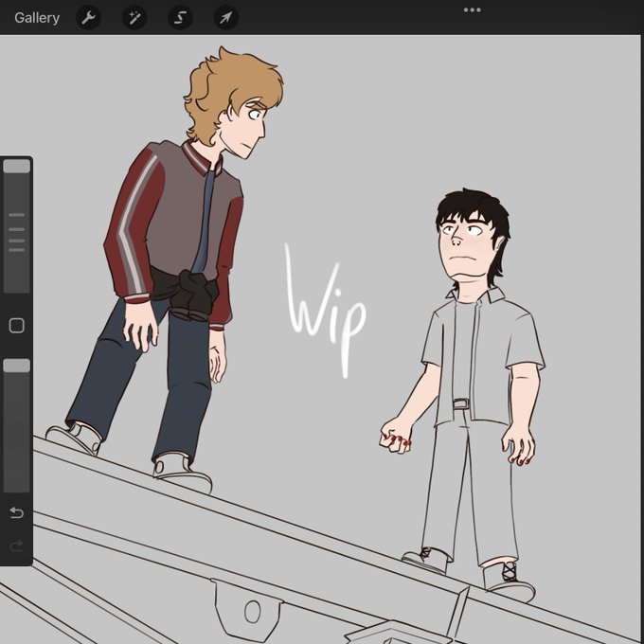644x644 pixels.
Task: Activate the Transform arrow tool
Action: tap(226, 18)
